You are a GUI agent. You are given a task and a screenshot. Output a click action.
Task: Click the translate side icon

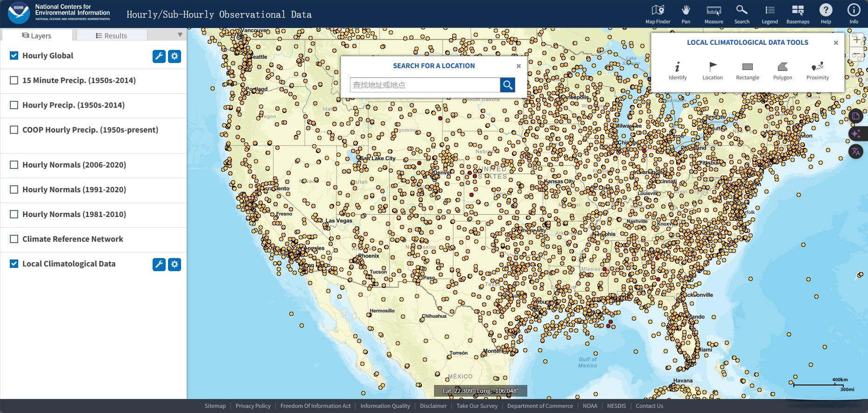point(856,151)
